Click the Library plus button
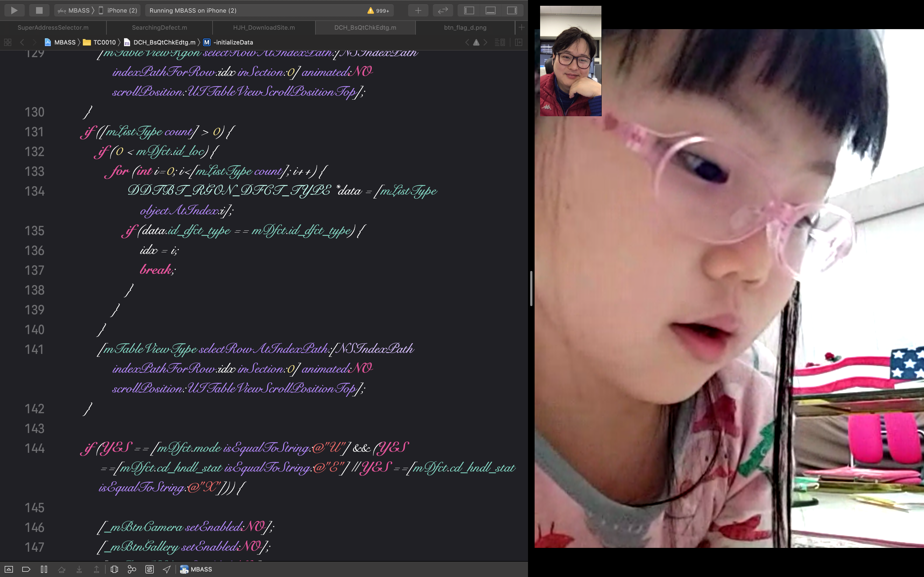Image resolution: width=924 pixels, height=577 pixels. click(418, 10)
